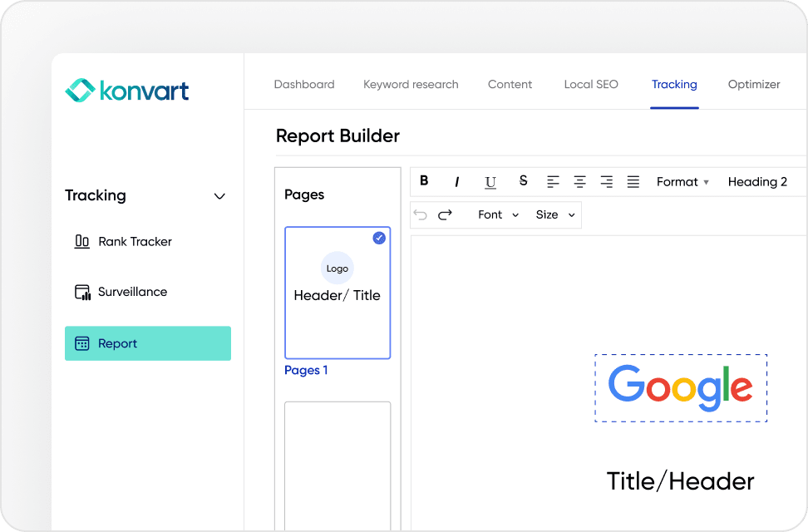Select the justify alignment option
Screen dimensions: 808x532
[x=633, y=181]
